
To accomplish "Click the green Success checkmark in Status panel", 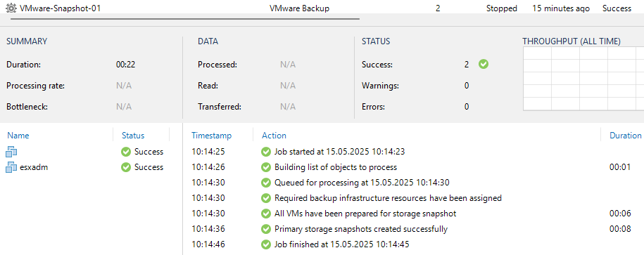I will tap(484, 65).
